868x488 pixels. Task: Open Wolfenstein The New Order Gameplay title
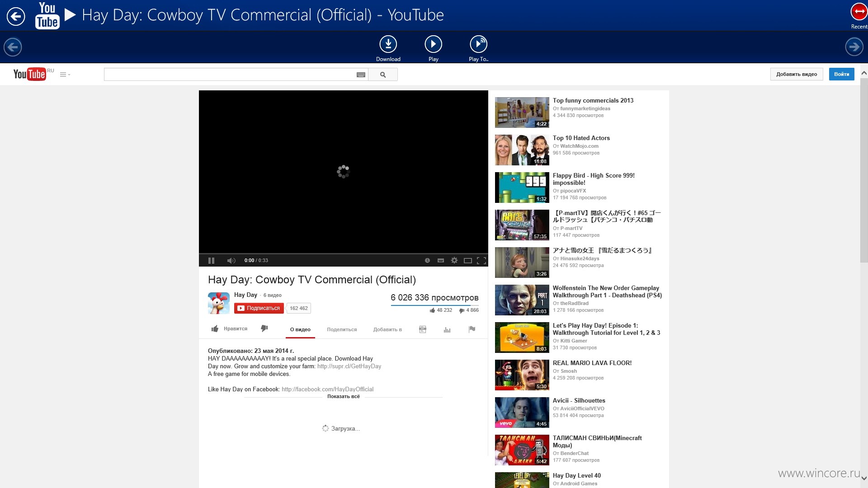607,291
